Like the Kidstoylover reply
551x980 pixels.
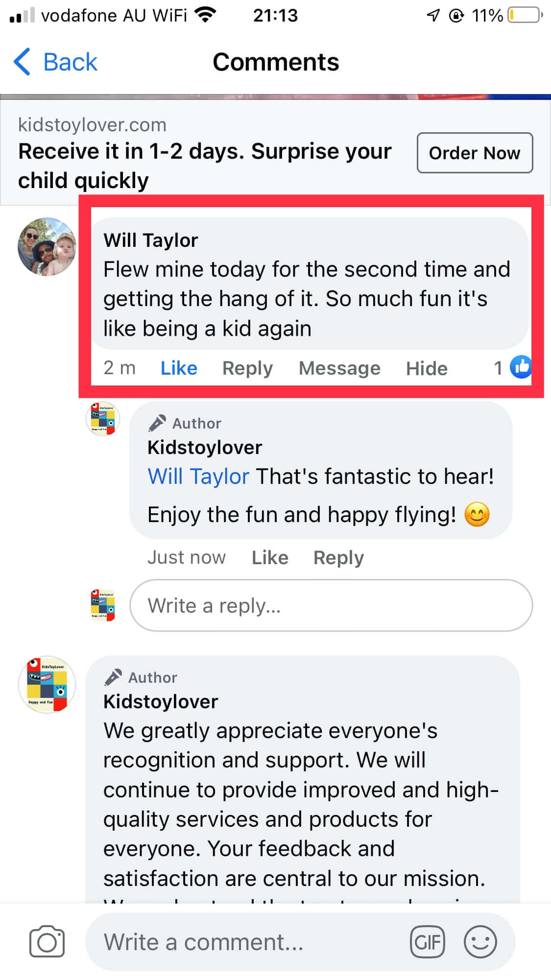pos(270,558)
